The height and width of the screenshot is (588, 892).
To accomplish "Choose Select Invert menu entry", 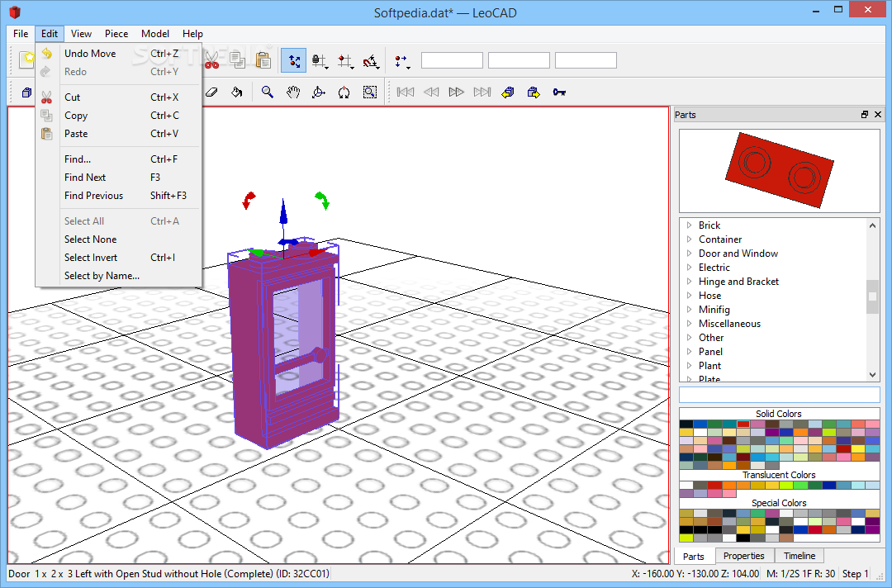I will [118, 258].
